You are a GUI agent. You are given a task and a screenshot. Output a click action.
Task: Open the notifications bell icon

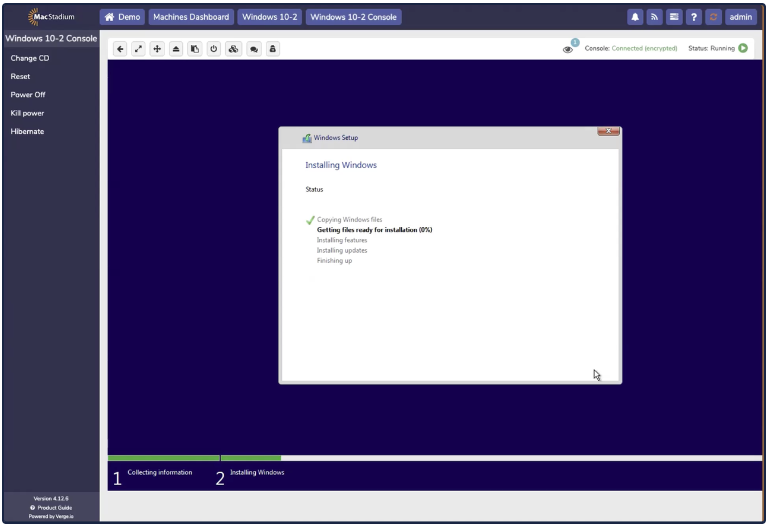click(x=635, y=17)
